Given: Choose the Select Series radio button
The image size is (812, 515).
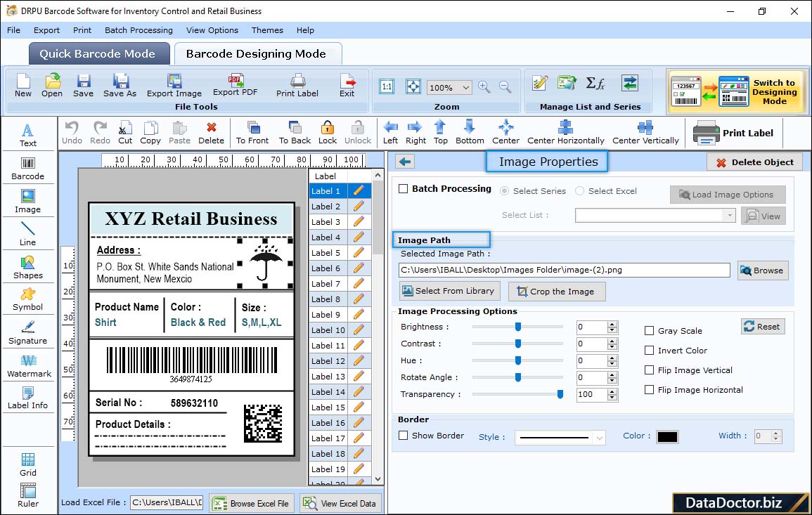Looking at the screenshot, I should coord(504,191).
